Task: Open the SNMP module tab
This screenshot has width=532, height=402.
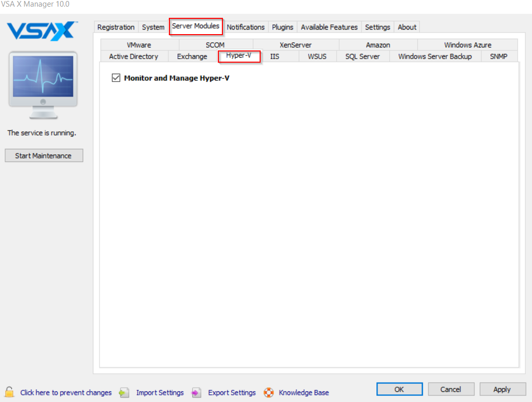Action: point(499,56)
